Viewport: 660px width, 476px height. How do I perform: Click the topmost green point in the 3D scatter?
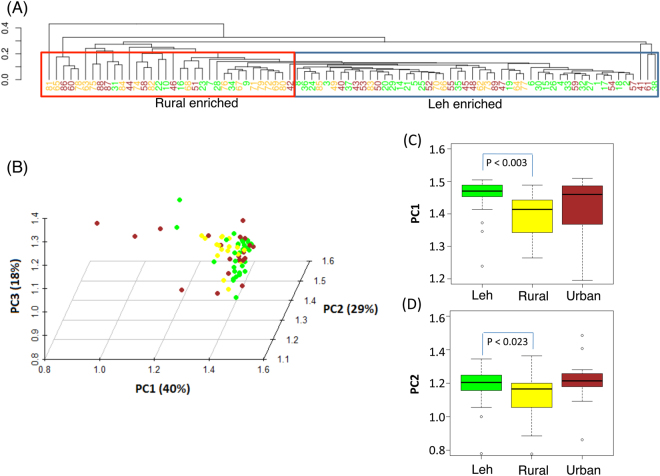point(180,200)
